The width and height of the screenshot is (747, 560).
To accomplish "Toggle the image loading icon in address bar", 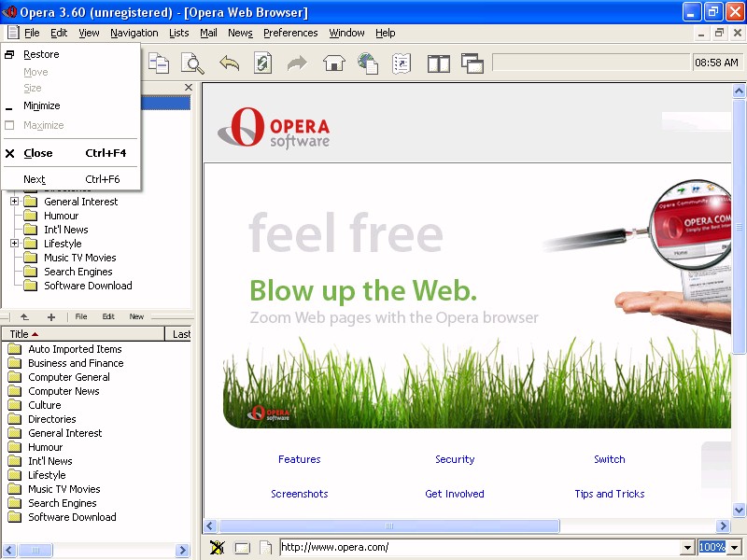I will click(217, 547).
